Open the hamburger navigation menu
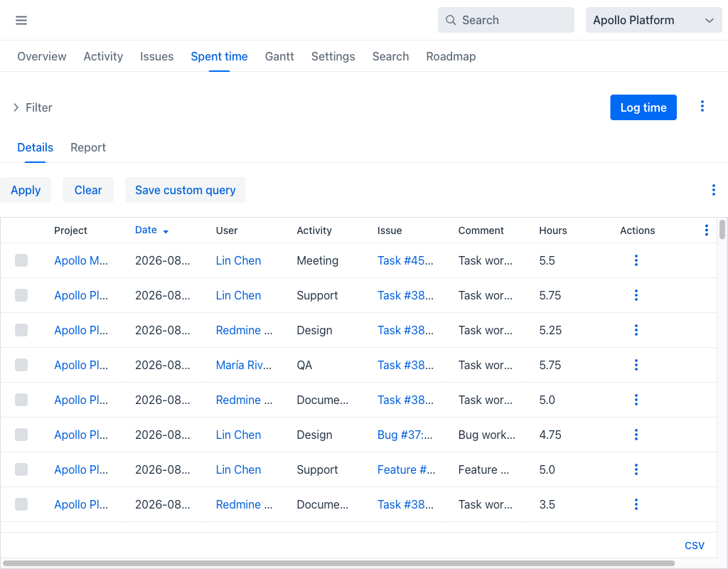Image resolution: width=728 pixels, height=569 pixels. click(21, 21)
